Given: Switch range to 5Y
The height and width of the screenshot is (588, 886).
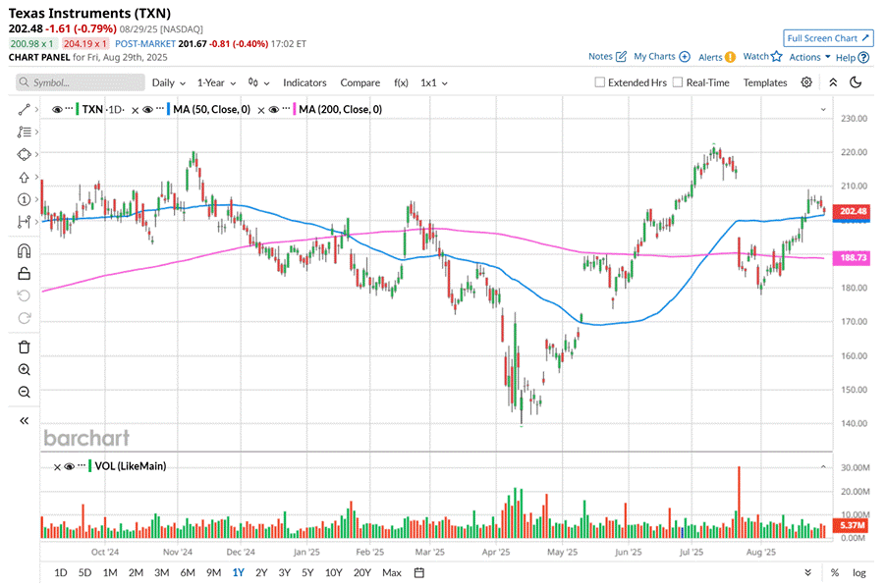Looking at the screenshot, I should click(x=307, y=572).
